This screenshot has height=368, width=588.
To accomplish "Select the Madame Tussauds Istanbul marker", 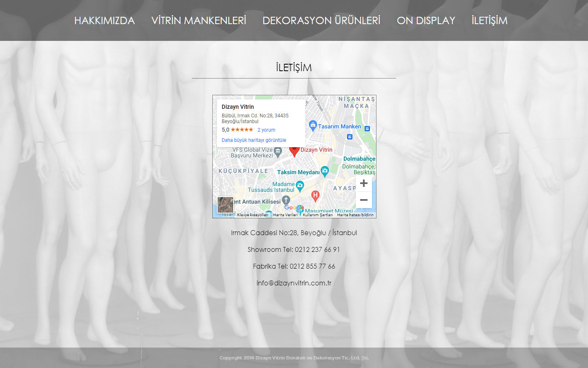I will point(300,186).
